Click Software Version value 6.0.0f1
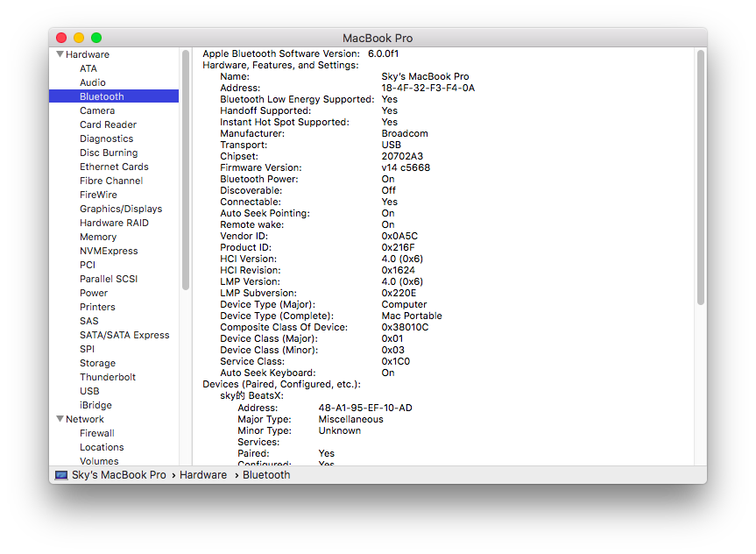This screenshot has width=756, height=554. click(383, 53)
